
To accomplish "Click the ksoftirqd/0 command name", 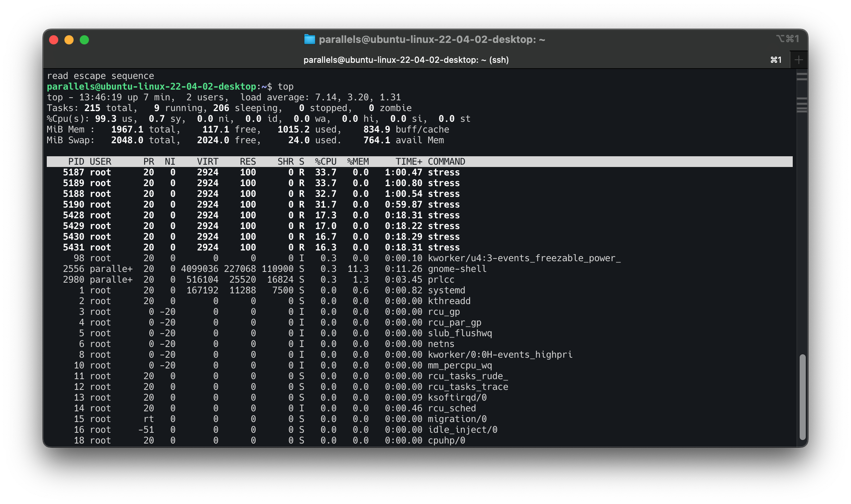I will pos(457,398).
